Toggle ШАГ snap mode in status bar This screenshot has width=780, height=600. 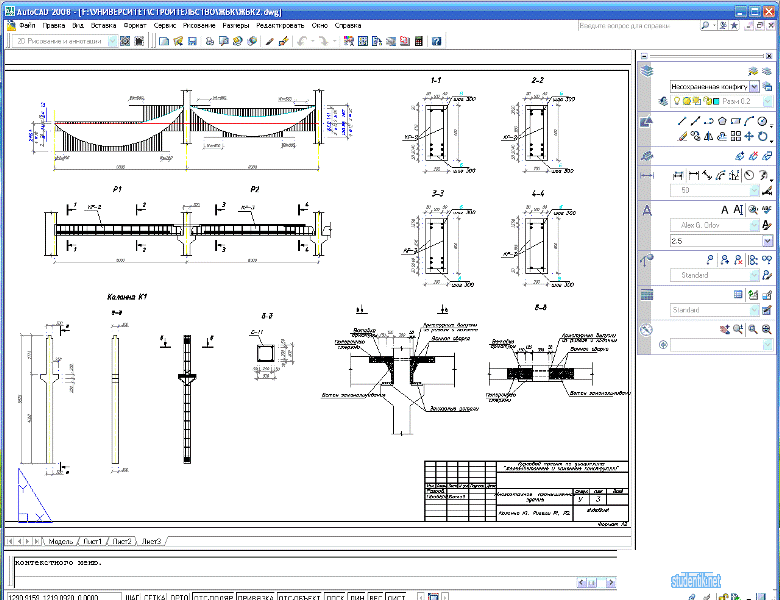click(132, 597)
